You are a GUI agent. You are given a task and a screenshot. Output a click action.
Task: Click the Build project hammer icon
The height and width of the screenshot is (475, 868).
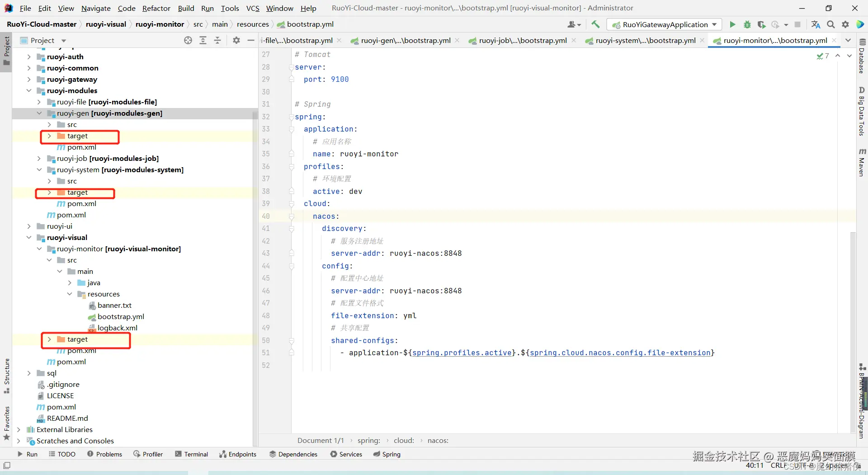pyautogui.click(x=595, y=24)
